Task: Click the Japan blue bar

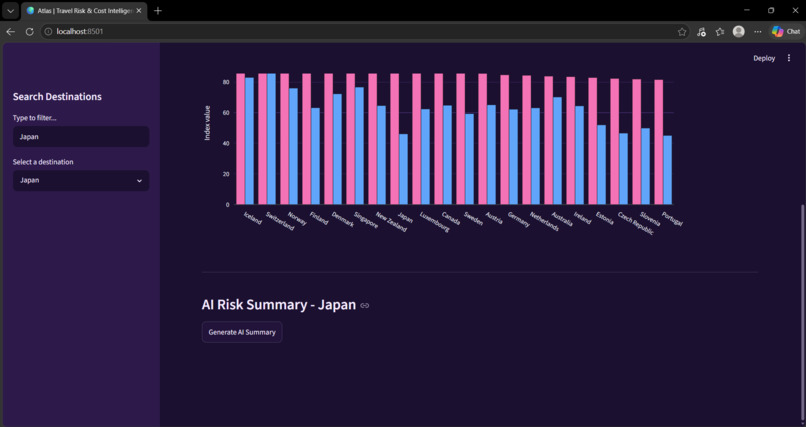Action: (x=404, y=169)
